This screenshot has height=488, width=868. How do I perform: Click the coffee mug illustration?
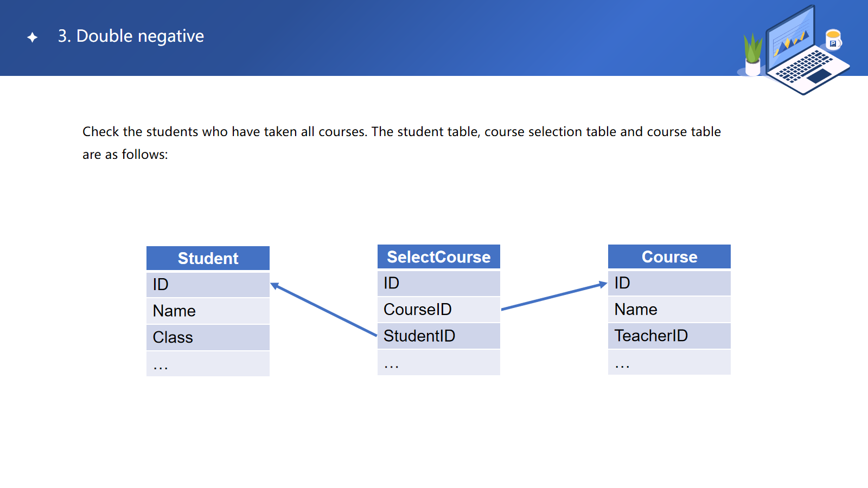click(x=833, y=40)
